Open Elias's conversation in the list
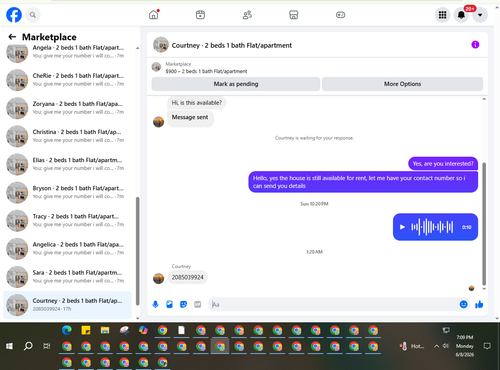Screen dimensions: 500x370 tap(68, 164)
